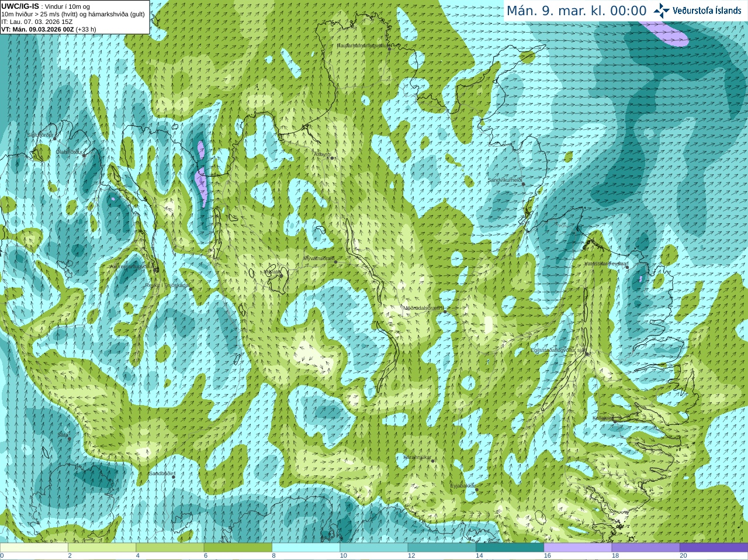Click the Kollaleira station marker

(x=614, y=421)
